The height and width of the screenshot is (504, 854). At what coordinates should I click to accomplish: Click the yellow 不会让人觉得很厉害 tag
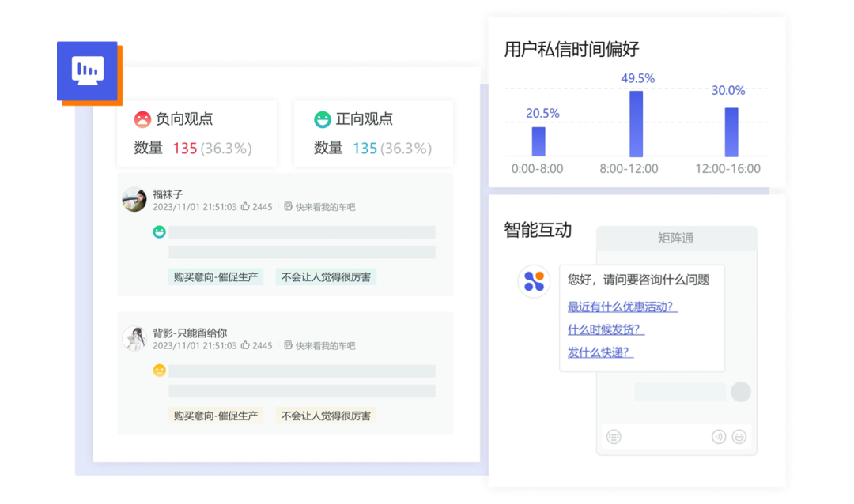click(326, 416)
